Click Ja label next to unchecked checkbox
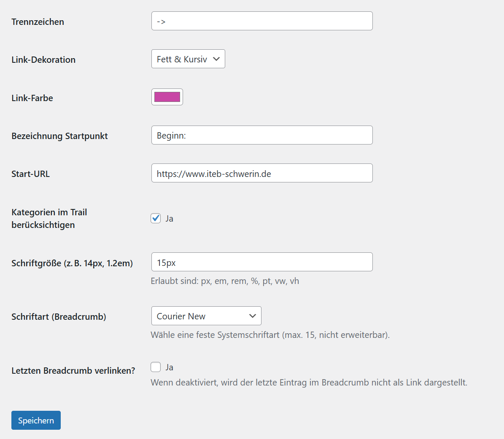Screen dimensions: 504x439 pyautogui.click(x=170, y=367)
